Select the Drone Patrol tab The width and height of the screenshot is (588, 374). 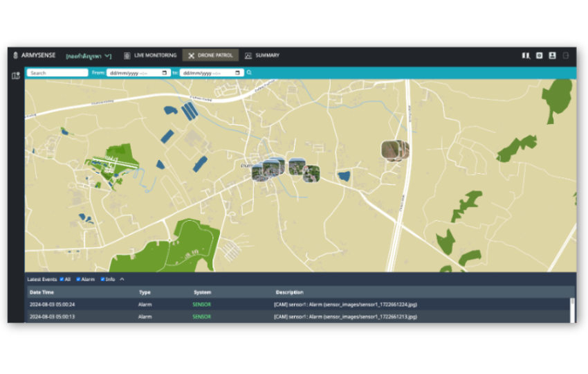pos(210,55)
